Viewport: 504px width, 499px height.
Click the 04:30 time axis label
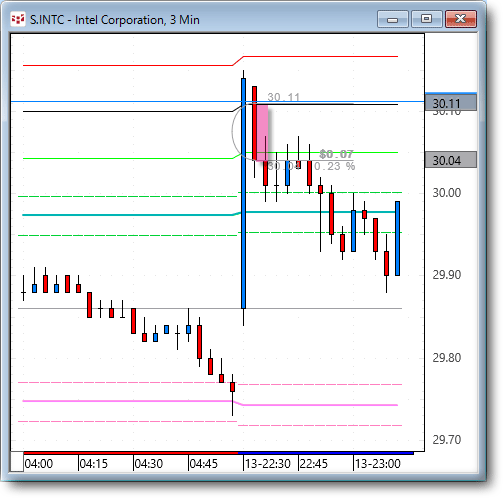click(x=149, y=464)
